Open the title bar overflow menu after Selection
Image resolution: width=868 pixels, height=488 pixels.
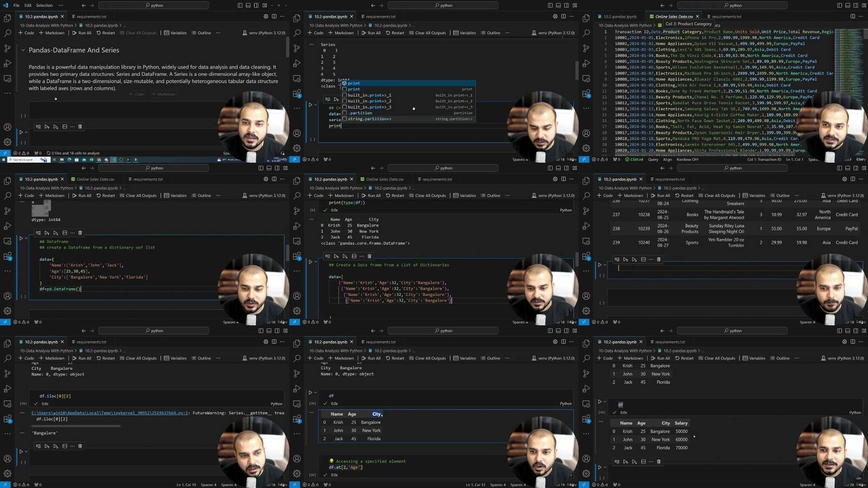click(x=61, y=5)
